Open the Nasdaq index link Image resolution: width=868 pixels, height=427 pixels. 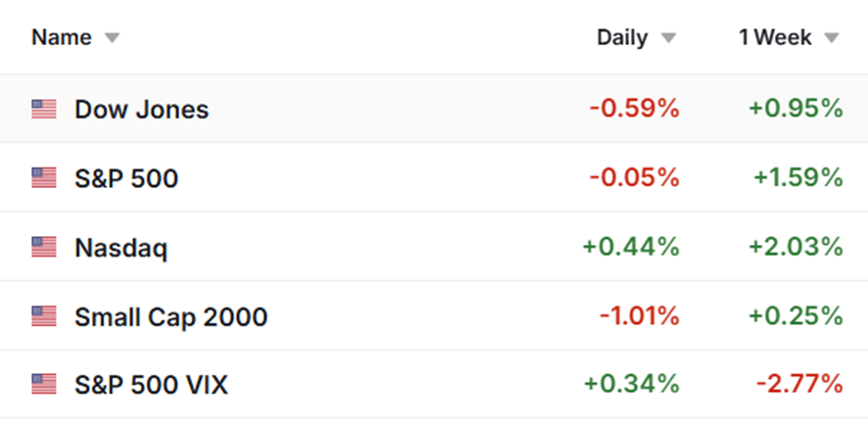tap(121, 248)
